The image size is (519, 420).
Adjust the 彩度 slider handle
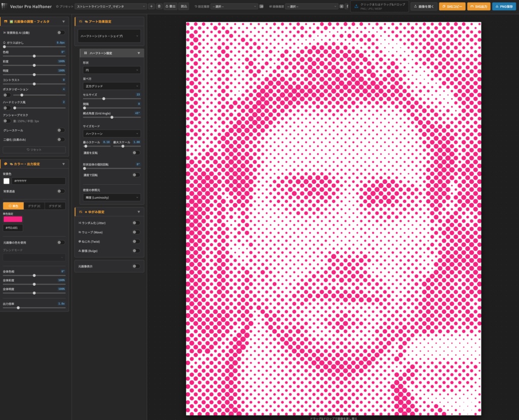pos(34,65)
